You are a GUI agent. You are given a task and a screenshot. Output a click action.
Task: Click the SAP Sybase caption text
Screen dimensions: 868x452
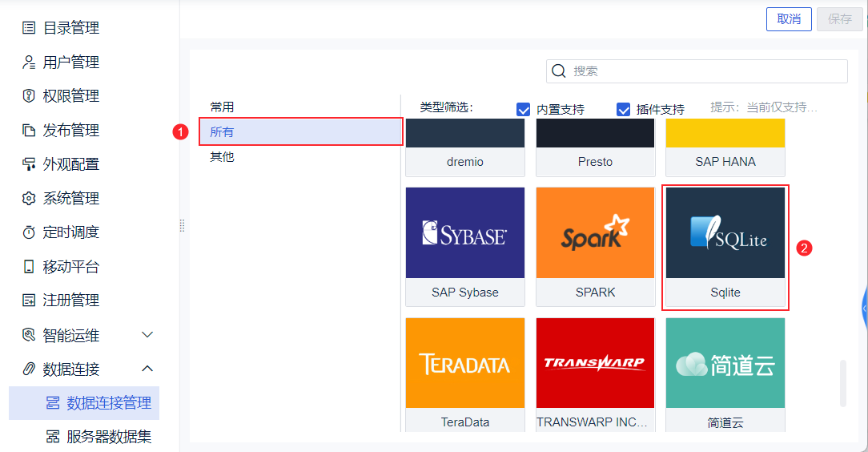tap(465, 293)
